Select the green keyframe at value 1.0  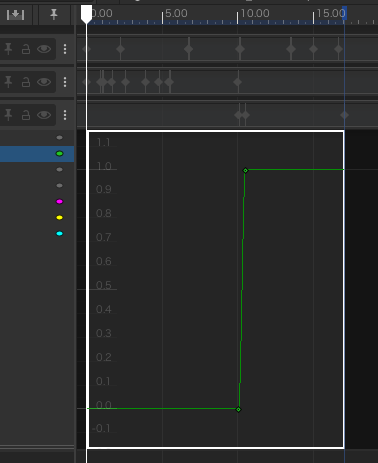[246, 170]
